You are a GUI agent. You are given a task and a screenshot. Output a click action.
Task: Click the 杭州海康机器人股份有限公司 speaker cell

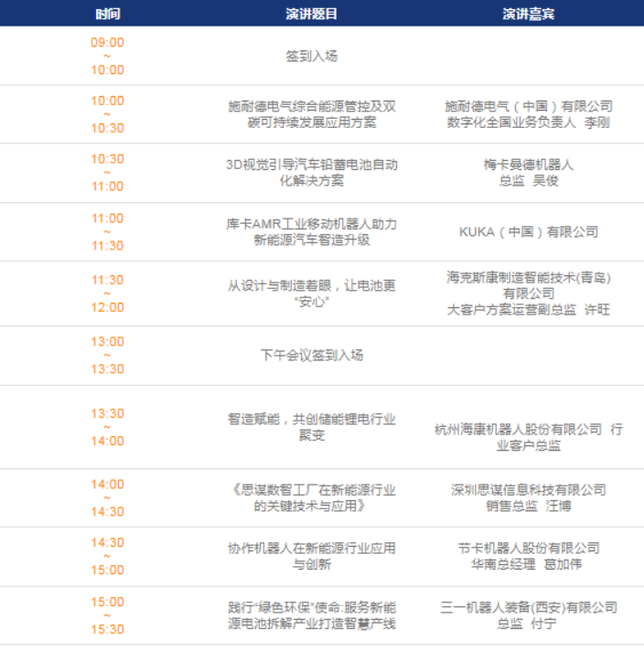529,437
